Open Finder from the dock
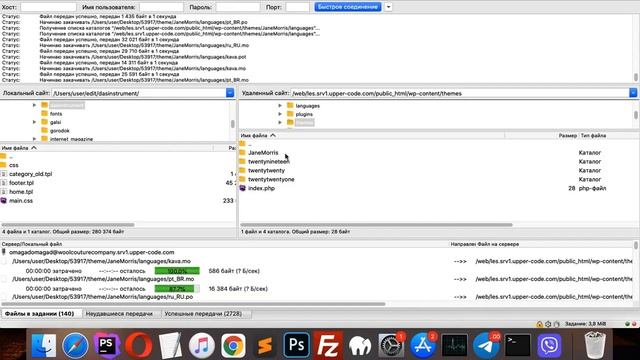640x360 pixels. 44,345
